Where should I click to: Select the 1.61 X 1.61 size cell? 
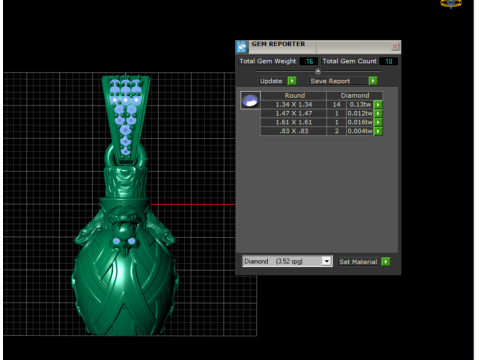click(x=293, y=122)
